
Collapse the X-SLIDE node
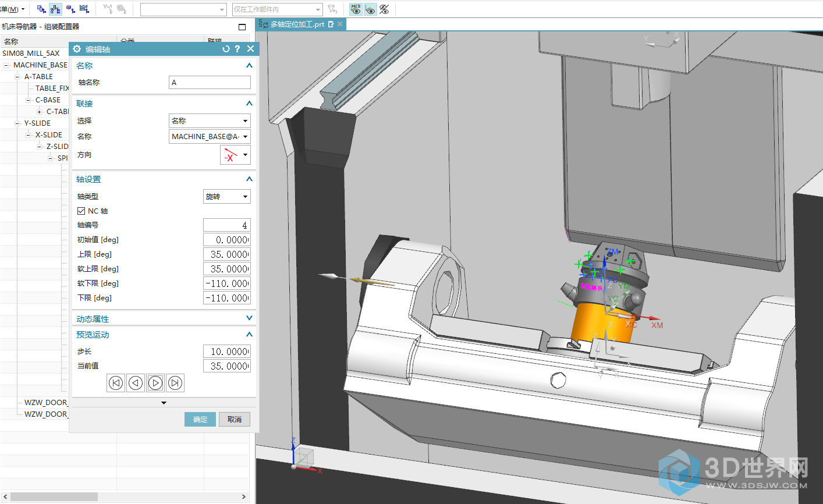(x=29, y=135)
